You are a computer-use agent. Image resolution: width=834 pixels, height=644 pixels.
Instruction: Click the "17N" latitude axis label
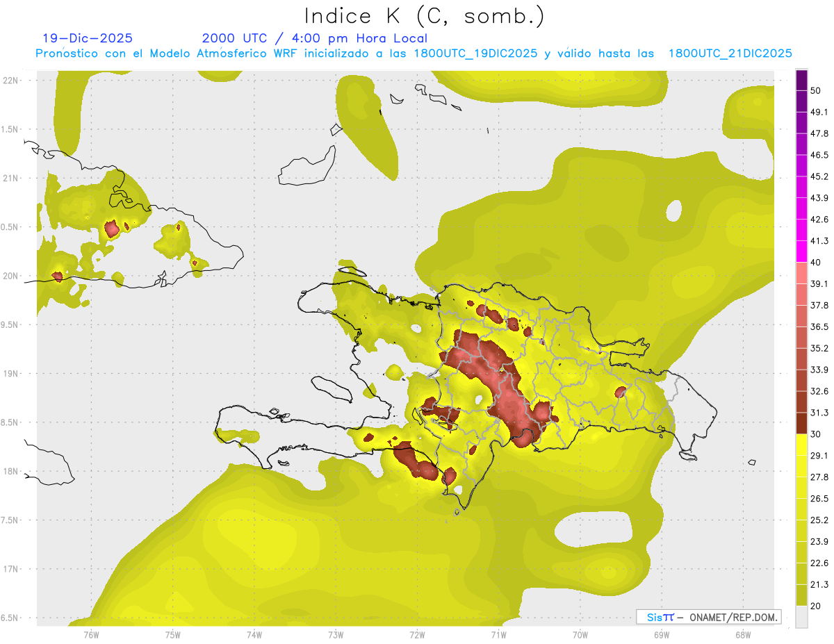click(x=10, y=569)
